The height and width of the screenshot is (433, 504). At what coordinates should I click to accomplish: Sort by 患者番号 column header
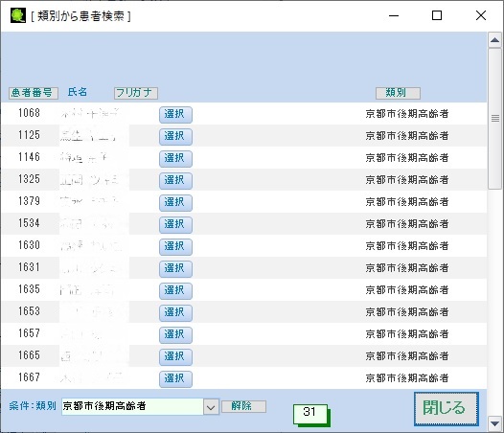click(34, 93)
